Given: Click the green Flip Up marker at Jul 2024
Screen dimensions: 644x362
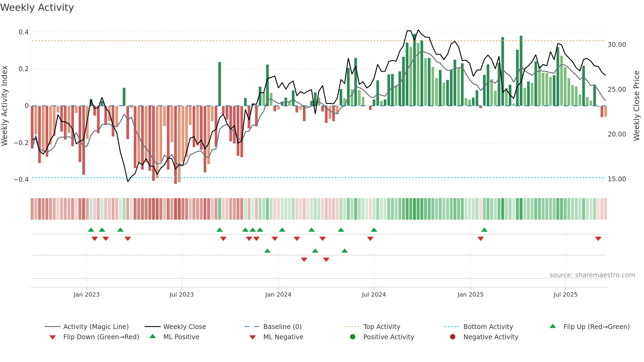Looking at the screenshot, I should click(x=374, y=230).
